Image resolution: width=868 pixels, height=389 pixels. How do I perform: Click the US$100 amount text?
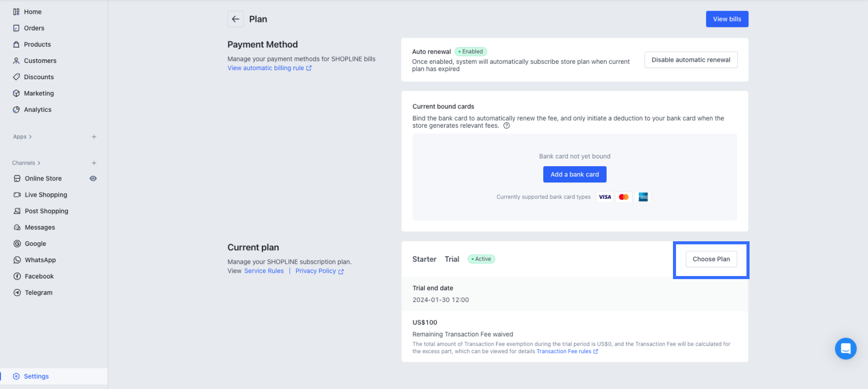click(425, 323)
